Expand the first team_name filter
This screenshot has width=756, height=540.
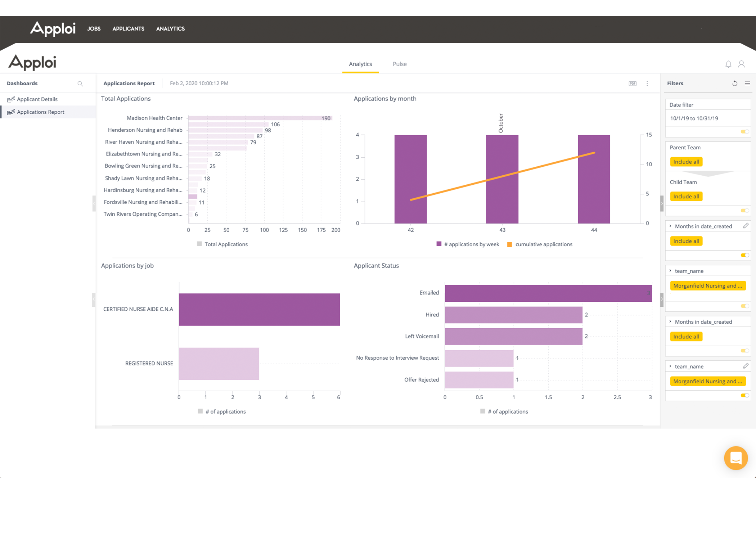coord(670,271)
